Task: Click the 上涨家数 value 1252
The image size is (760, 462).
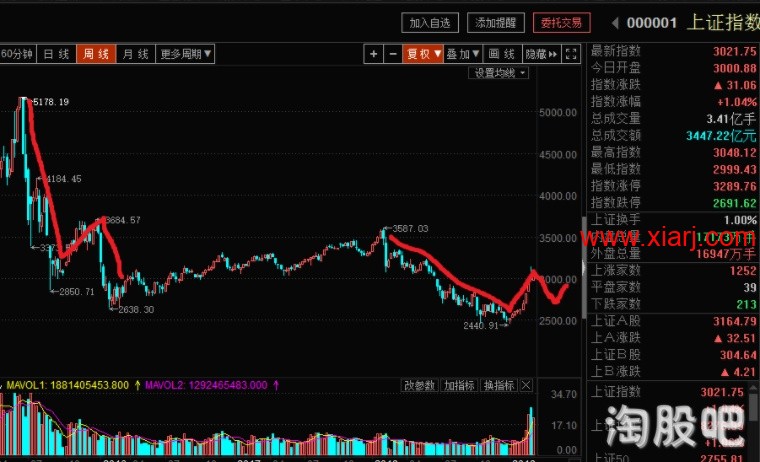Action: point(743,271)
